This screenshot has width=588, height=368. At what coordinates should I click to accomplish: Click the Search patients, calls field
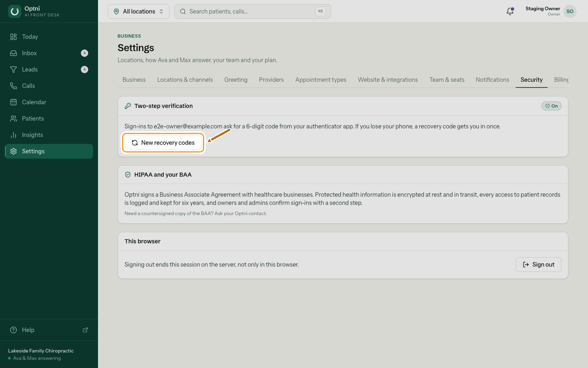[253, 11]
